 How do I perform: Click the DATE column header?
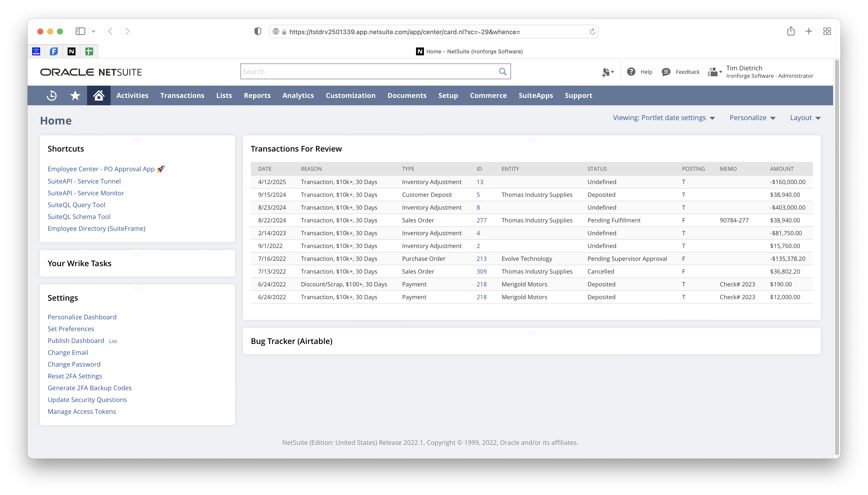(x=265, y=169)
